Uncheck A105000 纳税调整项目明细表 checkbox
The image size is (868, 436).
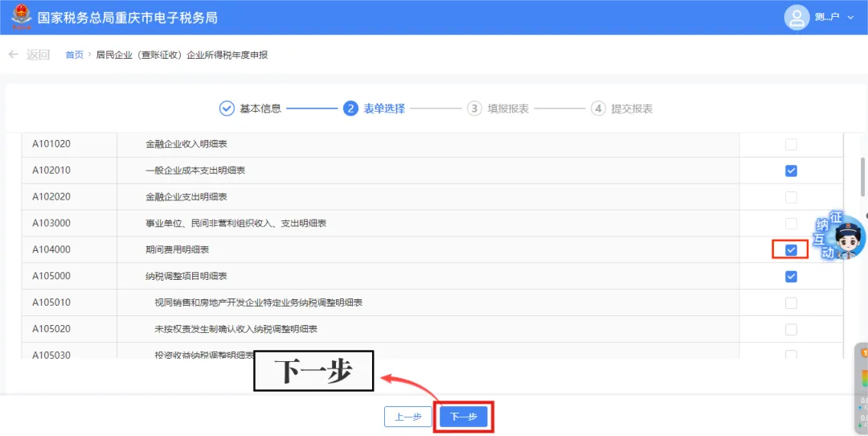pyautogui.click(x=791, y=277)
